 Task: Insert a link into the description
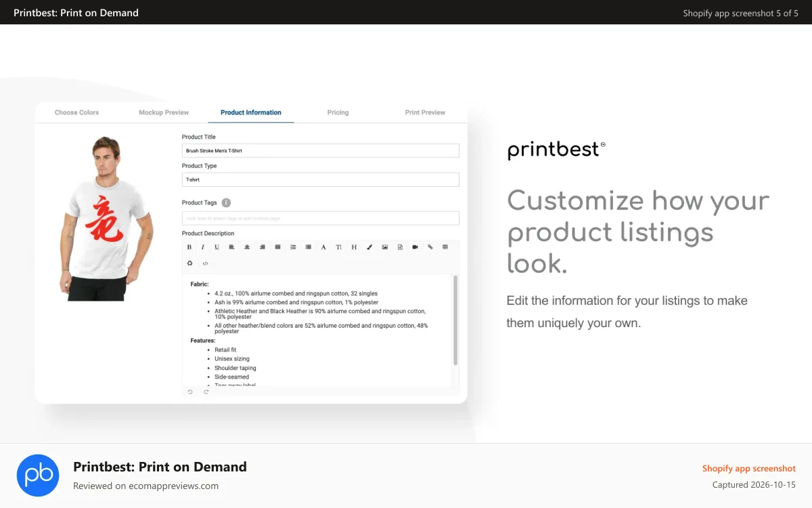[430, 247]
